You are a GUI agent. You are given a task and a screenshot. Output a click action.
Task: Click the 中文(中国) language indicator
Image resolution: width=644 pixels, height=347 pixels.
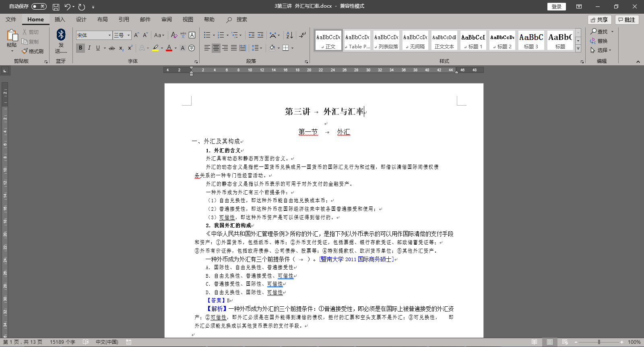click(x=107, y=342)
